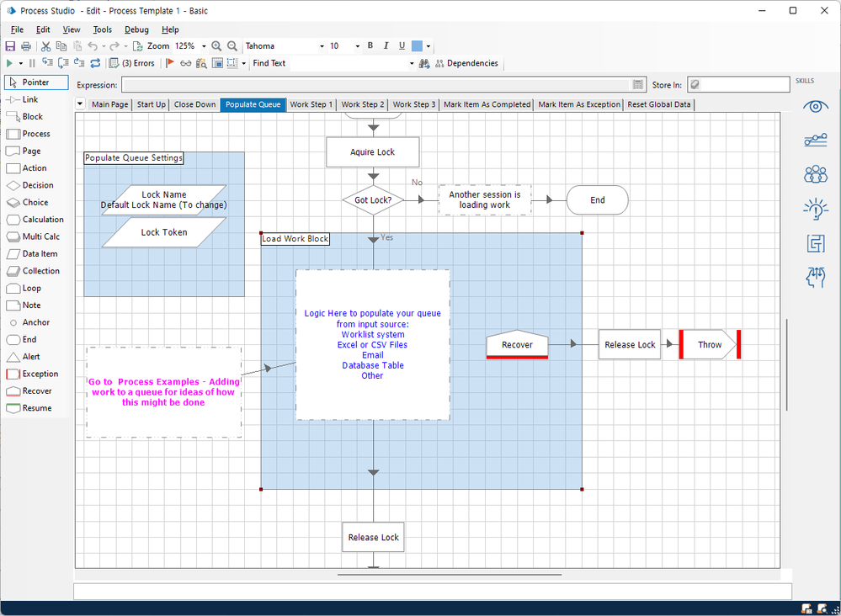
Task: Run the process with the green Go button
Action: pyautogui.click(x=9, y=63)
